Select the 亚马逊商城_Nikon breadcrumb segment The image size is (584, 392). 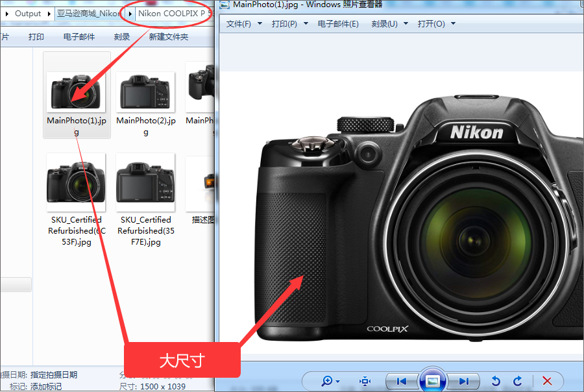(89, 14)
